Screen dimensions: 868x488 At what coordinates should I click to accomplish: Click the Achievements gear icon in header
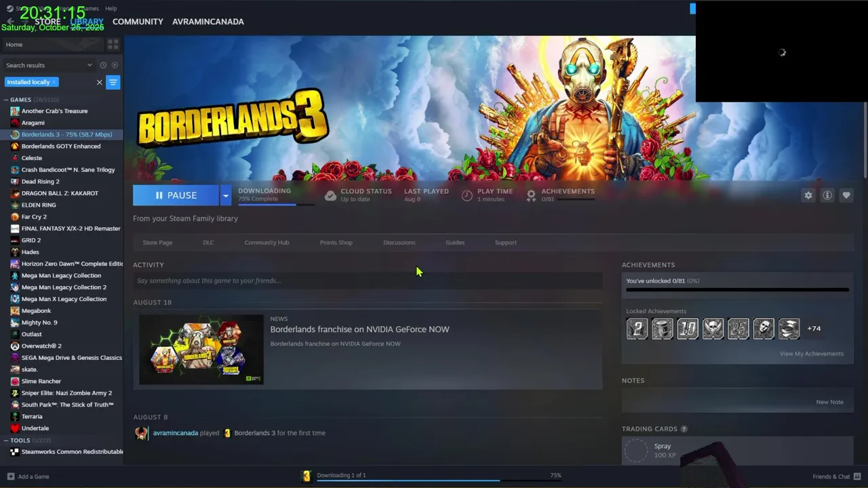pyautogui.click(x=531, y=195)
